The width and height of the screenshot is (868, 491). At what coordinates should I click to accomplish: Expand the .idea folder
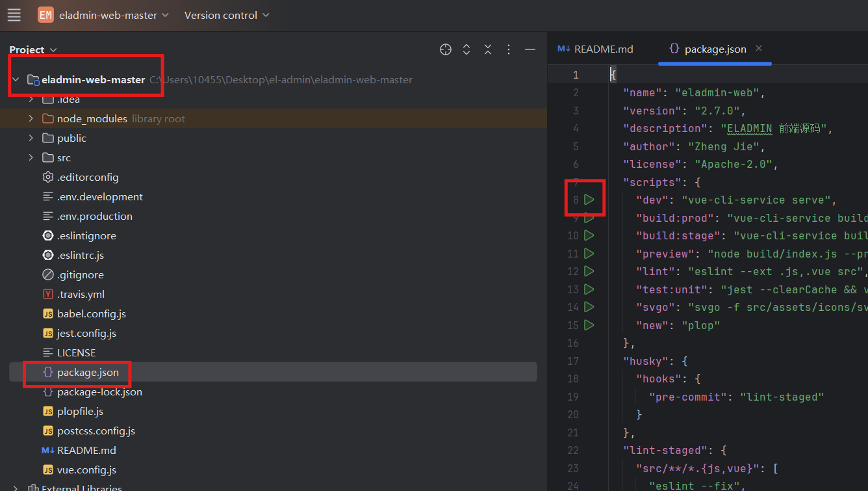(x=31, y=100)
